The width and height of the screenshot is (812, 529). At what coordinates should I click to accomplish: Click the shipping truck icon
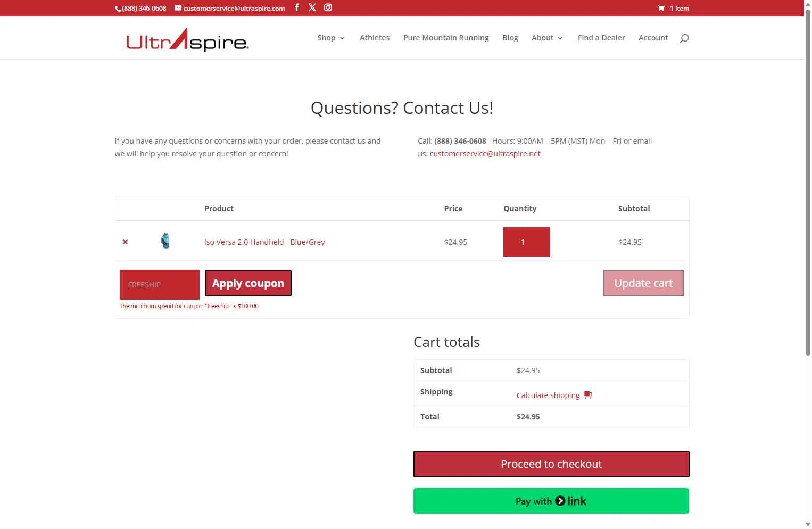pos(588,395)
